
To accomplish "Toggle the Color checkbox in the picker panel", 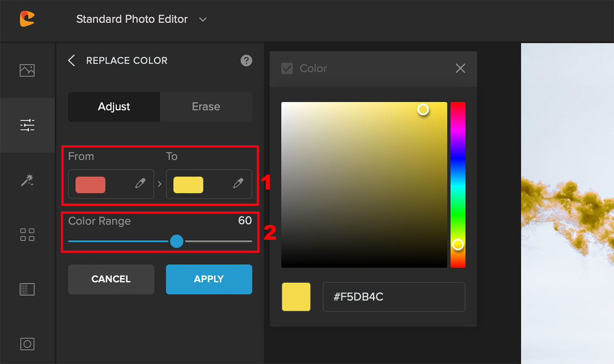I will point(287,69).
